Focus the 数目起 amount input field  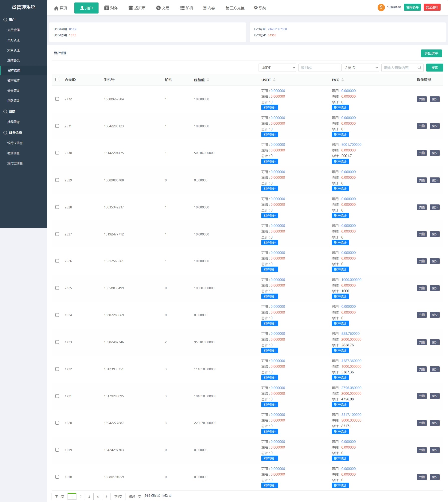click(x=319, y=68)
